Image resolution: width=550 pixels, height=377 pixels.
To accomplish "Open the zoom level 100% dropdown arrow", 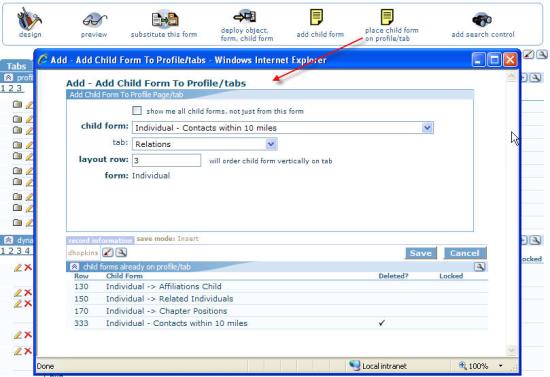I will [x=501, y=366].
